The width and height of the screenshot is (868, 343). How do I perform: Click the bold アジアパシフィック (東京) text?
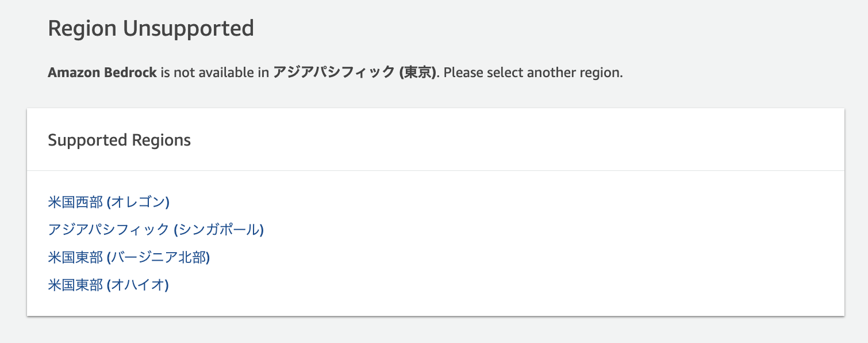[x=354, y=73]
